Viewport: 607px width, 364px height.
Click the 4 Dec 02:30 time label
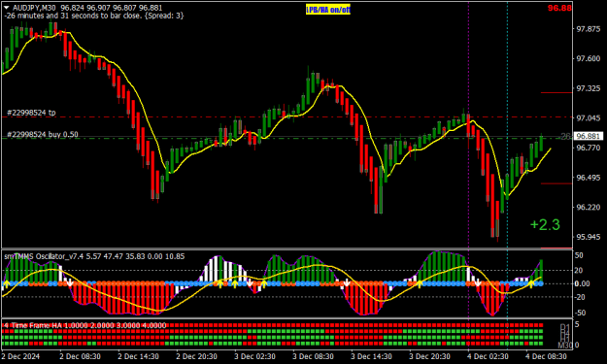click(x=488, y=356)
